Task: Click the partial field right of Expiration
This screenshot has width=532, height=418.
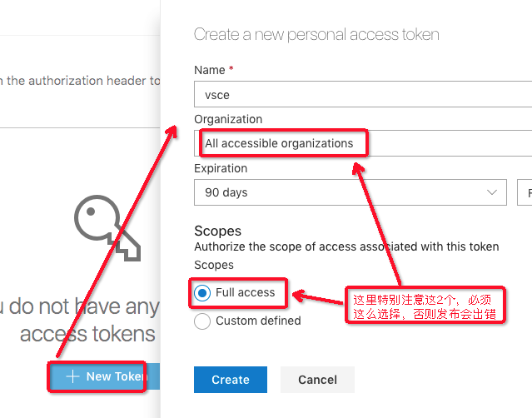Action: pyautogui.click(x=525, y=192)
